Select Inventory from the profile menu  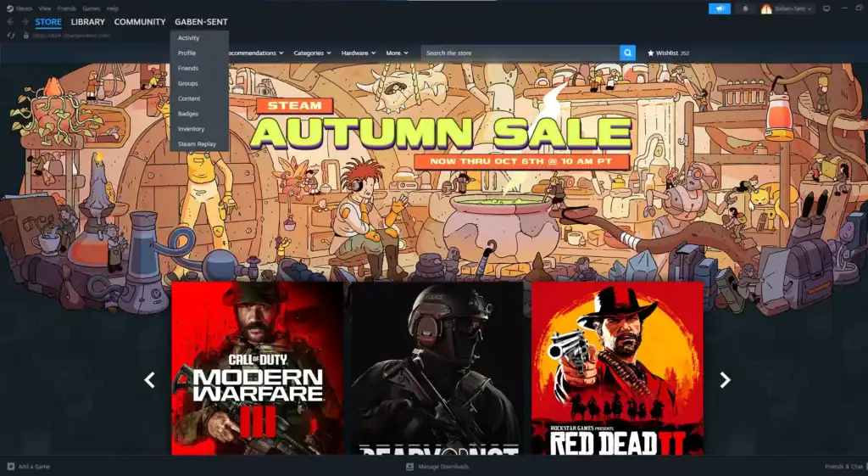pos(191,129)
